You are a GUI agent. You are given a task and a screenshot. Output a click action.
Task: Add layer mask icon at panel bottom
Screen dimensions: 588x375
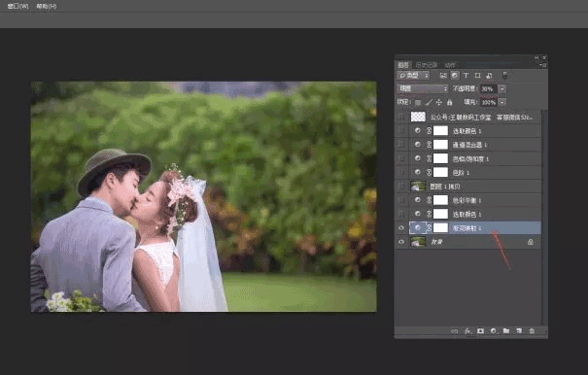(x=480, y=331)
